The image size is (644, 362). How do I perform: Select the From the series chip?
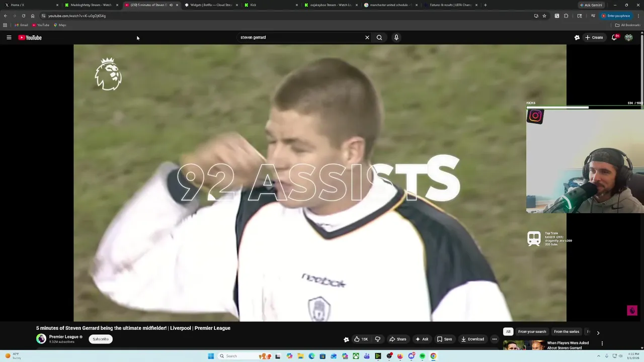[567, 332]
